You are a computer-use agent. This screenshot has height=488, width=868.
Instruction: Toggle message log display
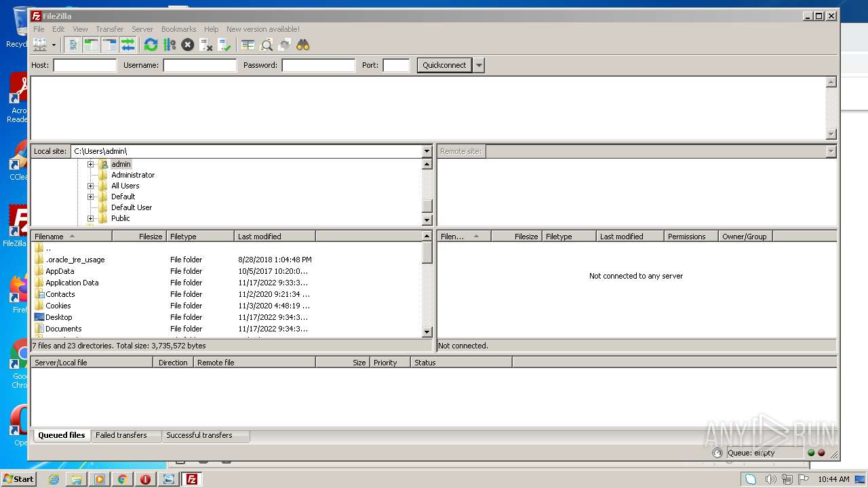coord(73,45)
